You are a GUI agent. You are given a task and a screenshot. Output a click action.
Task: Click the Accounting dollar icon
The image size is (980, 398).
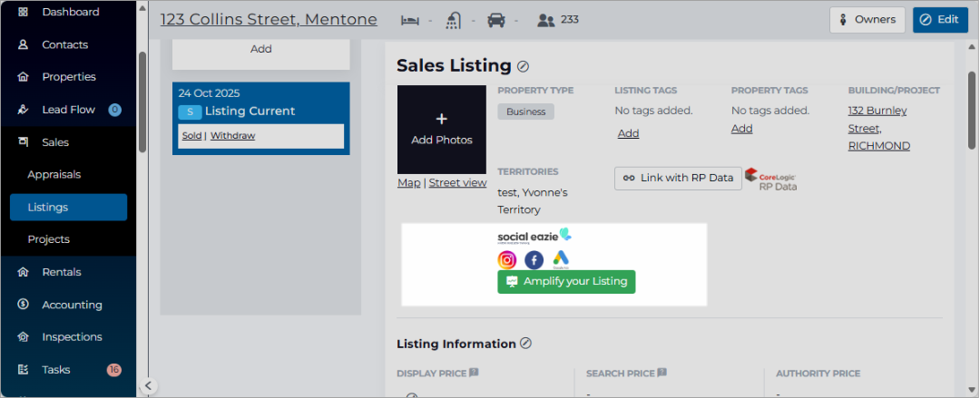[23, 305]
